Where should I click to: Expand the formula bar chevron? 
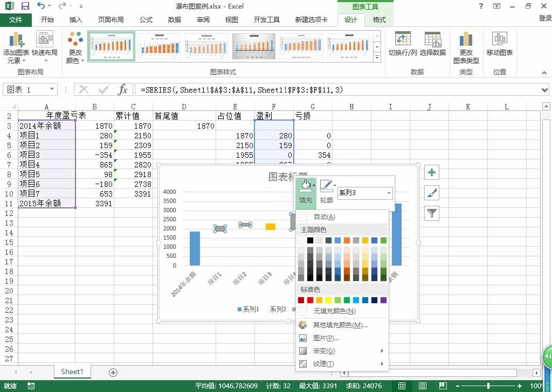[x=544, y=90]
